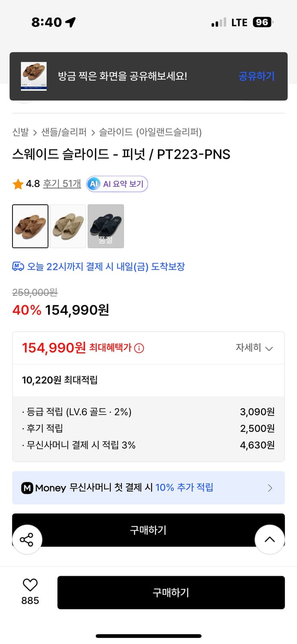The image size is (297, 644).
Task: Tap 공유하기 to share the screenshot
Action: tap(256, 76)
